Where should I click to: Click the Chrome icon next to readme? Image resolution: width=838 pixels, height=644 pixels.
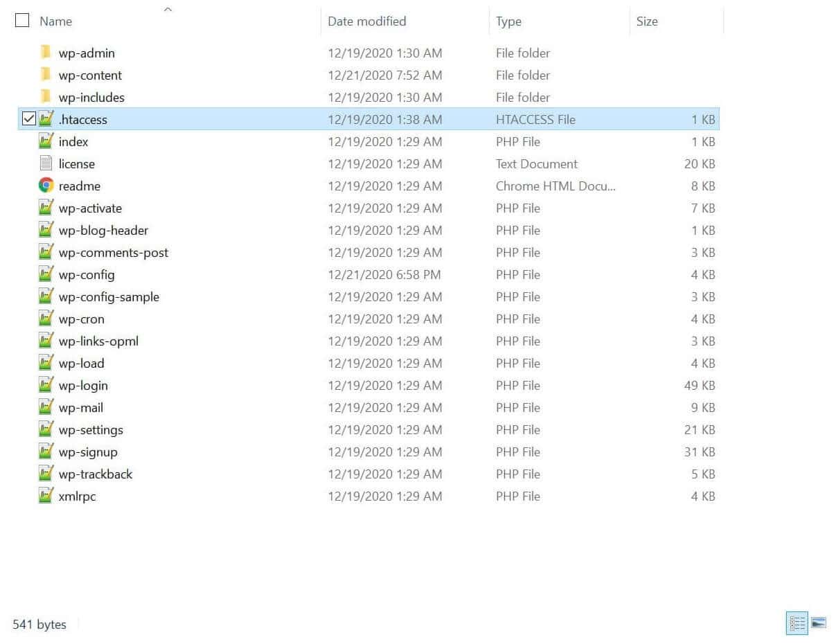tap(46, 186)
